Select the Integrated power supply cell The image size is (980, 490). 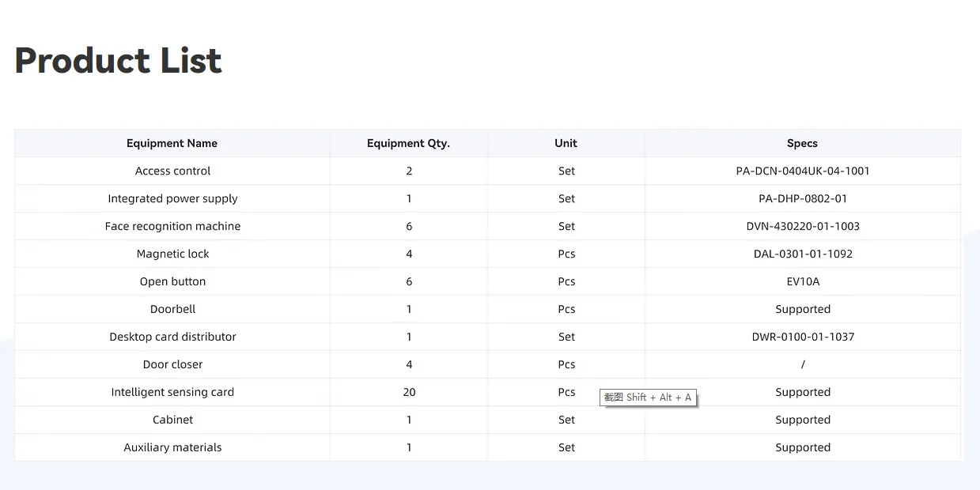pyautogui.click(x=172, y=198)
